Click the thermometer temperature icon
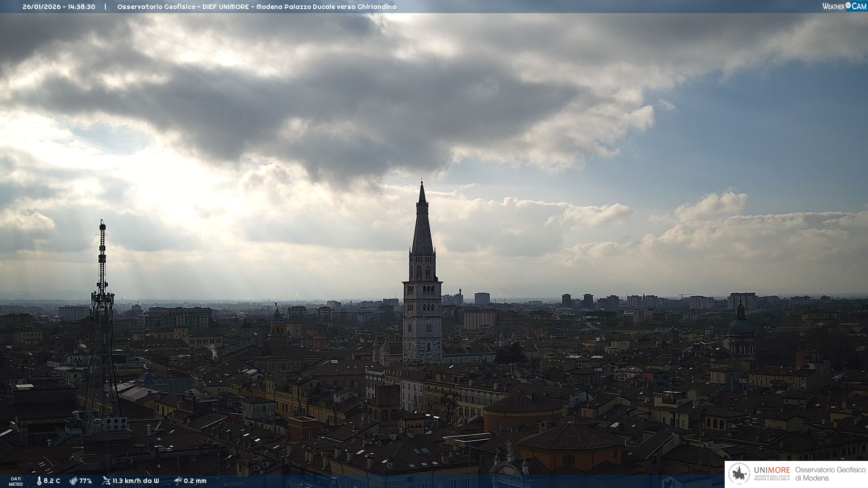 (x=39, y=481)
